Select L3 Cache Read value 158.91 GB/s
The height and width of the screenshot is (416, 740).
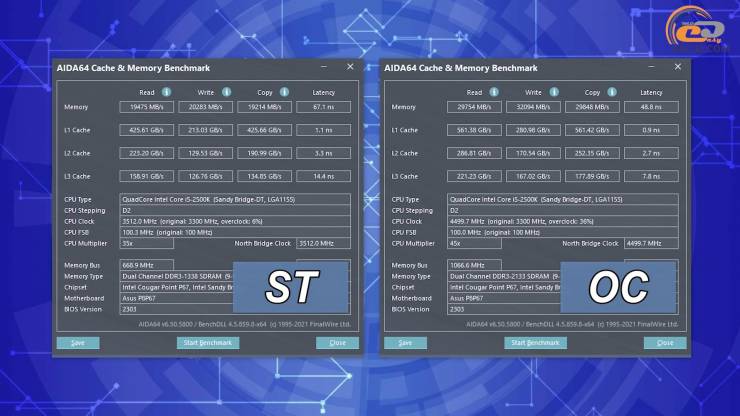pos(146,177)
